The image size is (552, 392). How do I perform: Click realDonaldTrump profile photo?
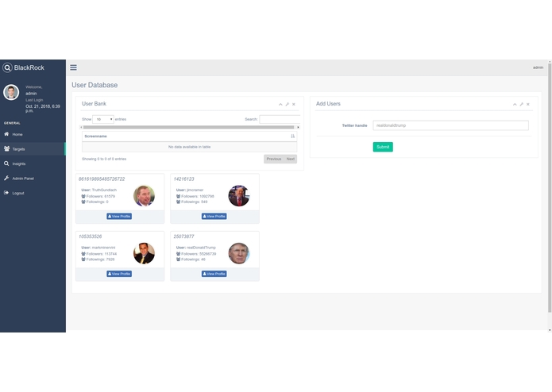click(239, 253)
